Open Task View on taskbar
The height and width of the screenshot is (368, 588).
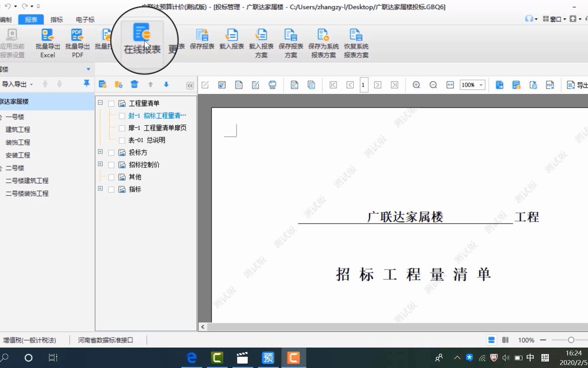53,358
